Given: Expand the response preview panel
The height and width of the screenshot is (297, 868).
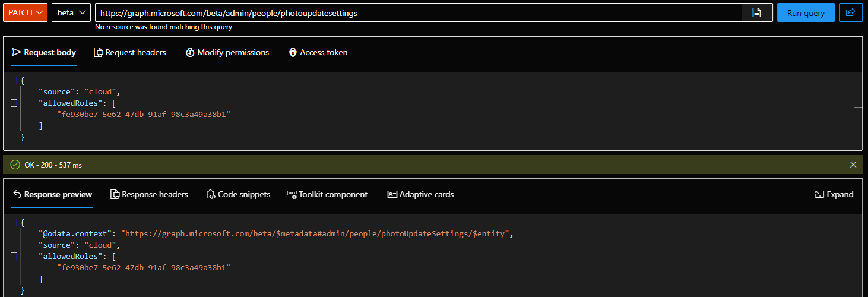Looking at the screenshot, I should (834, 194).
